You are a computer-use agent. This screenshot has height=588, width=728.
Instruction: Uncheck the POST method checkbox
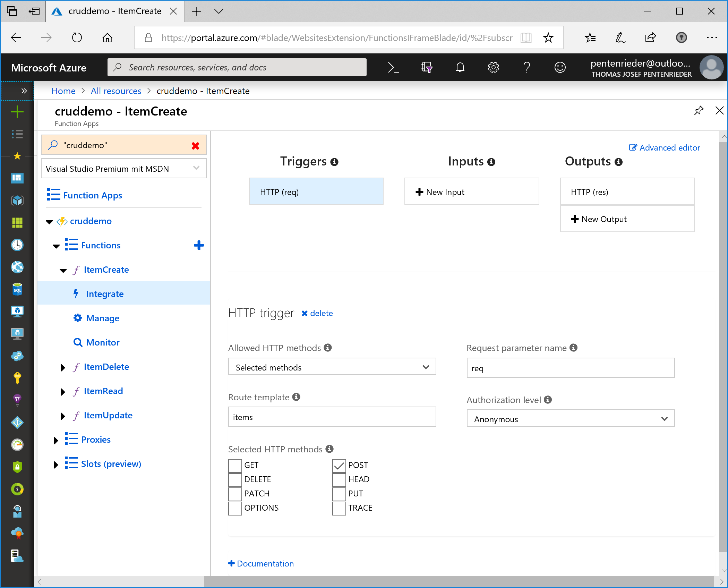(x=339, y=466)
